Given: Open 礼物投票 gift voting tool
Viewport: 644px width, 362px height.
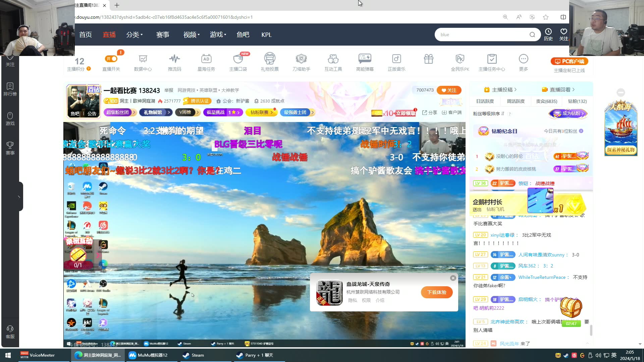Looking at the screenshot, I should (x=270, y=62).
